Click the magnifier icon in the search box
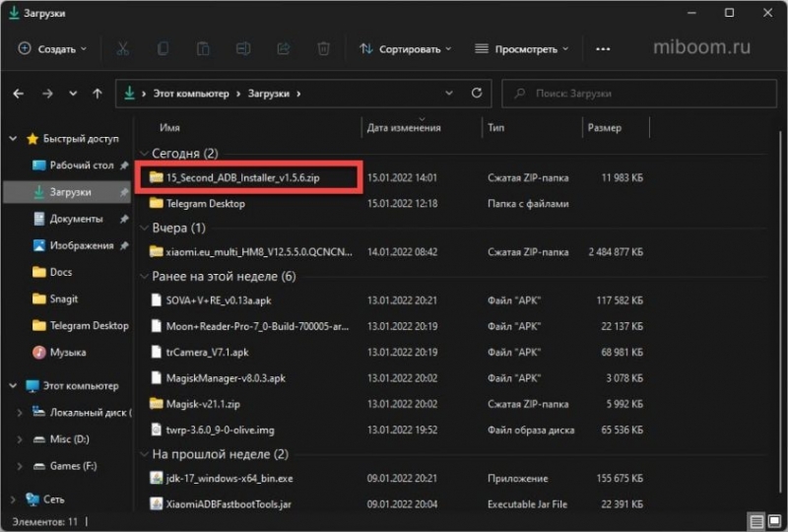The width and height of the screenshot is (788, 532). [520, 94]
